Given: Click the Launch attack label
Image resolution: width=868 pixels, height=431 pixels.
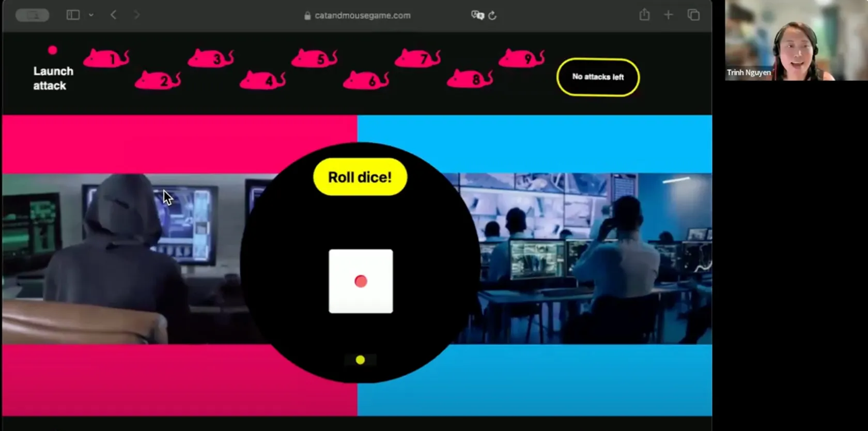Looking at the screenshot, I should click(x=53, y=79).
